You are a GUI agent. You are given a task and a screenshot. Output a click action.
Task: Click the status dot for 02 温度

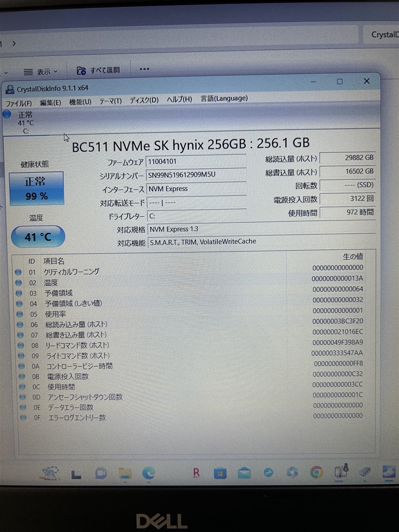pyautogui.click(x=19, y=283)
